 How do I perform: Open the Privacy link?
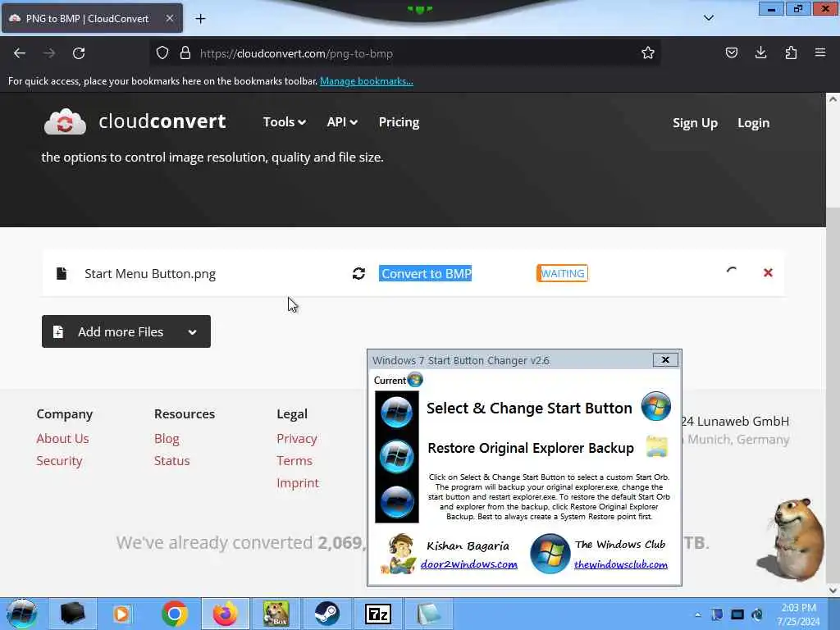click(x=297, y=438)
